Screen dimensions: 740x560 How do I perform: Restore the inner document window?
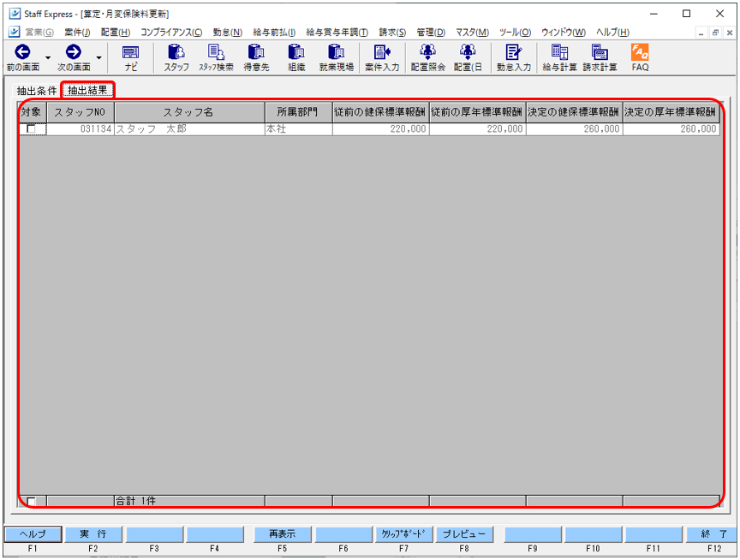(715, 33)
